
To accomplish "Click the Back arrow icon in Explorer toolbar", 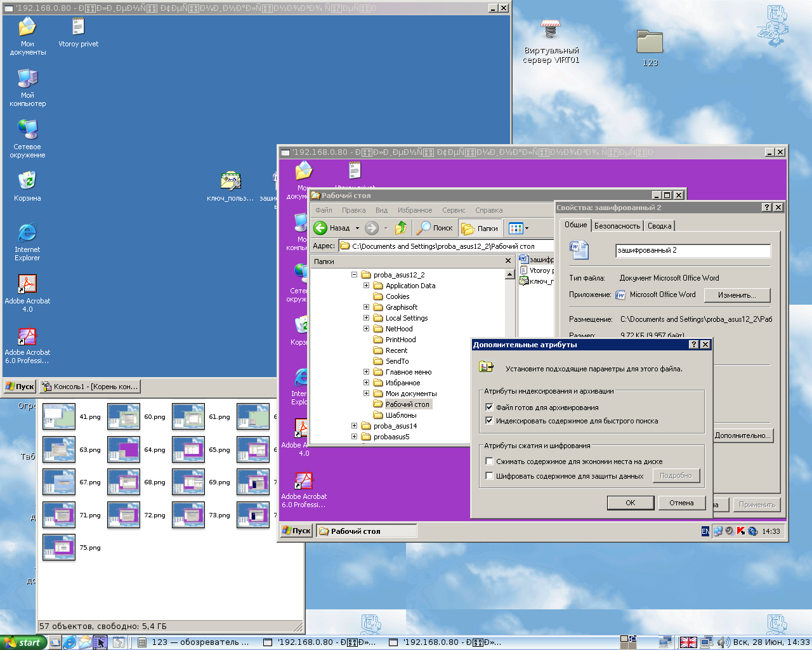I will [x=321, y=228].
